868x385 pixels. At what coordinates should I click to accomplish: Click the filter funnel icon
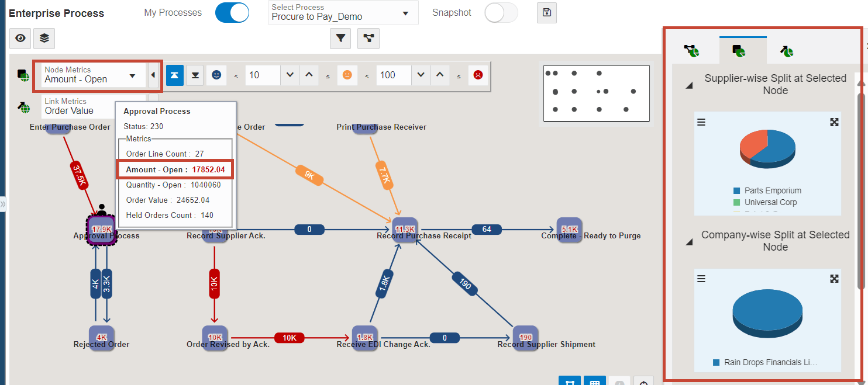(340, 39)
